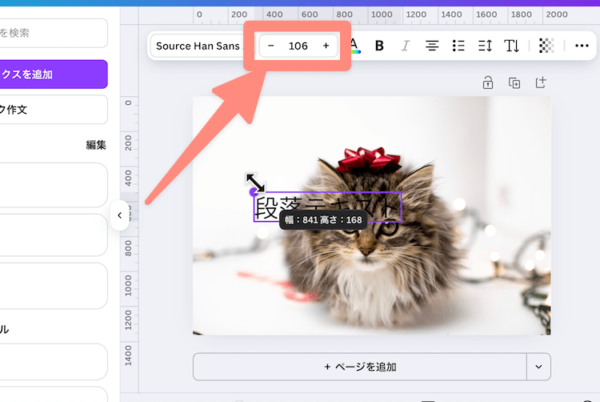The image size is (600, 402).
Task: Open the text color picker
Action: [x=354, y=46]
